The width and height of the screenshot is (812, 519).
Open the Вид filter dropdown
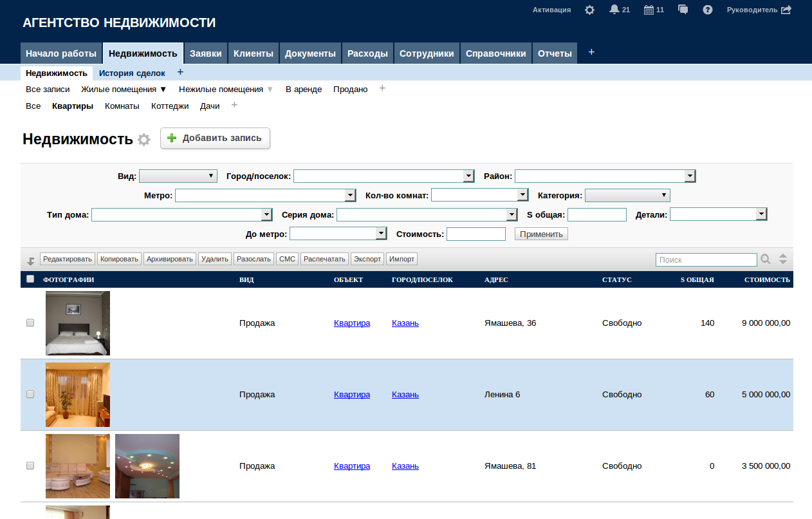click(178, 176)
